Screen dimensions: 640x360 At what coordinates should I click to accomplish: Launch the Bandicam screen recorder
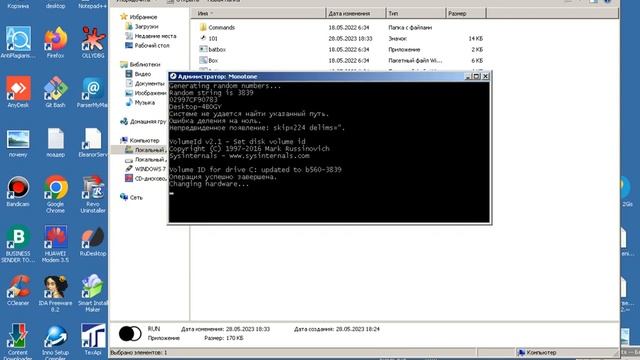[x=18, y=191]
